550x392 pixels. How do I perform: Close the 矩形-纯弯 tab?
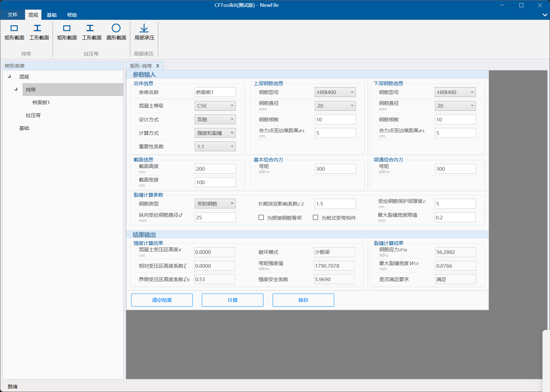click(158, 66)
